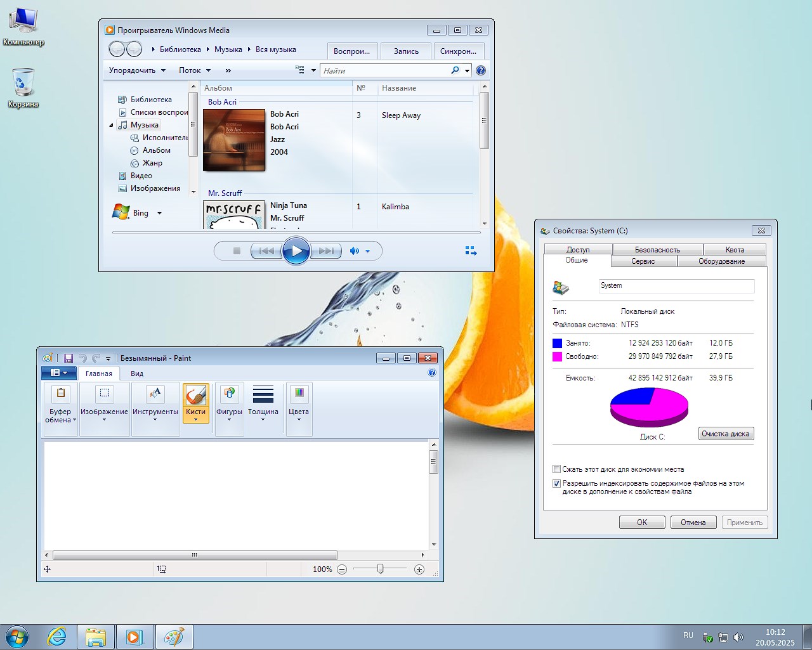Open the Поток dropdown menu

pyautogui.click(x=195, y=70)
